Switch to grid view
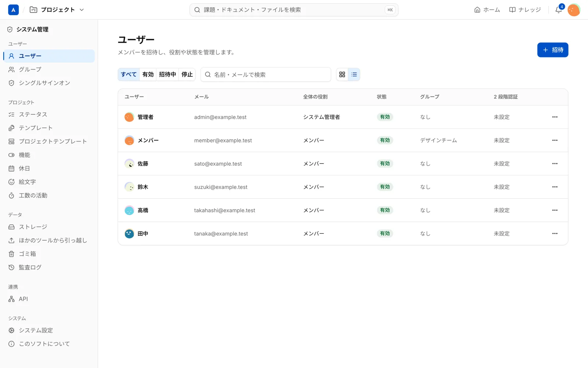The image size is (588, 368). [342, 75]
